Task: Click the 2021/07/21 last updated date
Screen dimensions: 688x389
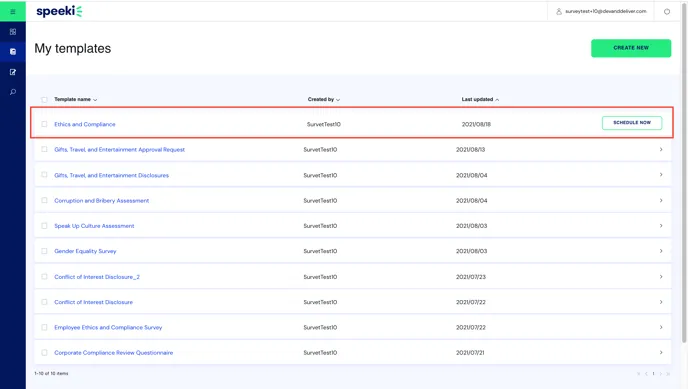Action: 470,353
